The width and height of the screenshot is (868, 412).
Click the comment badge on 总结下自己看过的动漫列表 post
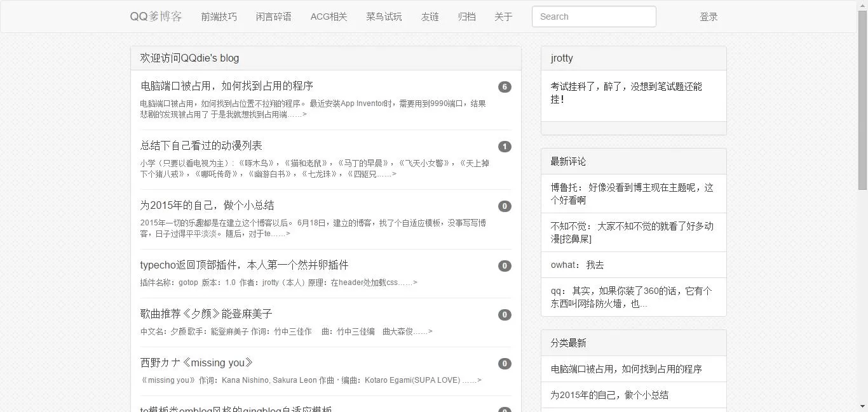pos(505,147)
